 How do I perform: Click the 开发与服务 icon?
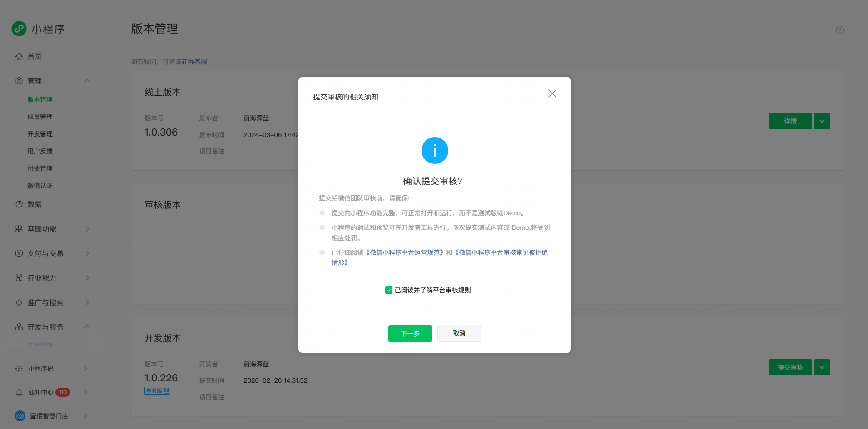19,327
